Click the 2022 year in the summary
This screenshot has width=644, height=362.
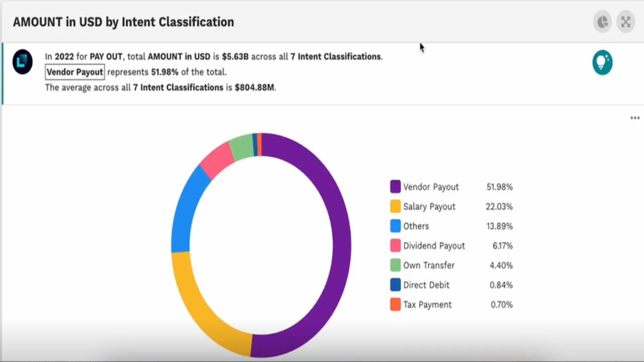(64, 57)
